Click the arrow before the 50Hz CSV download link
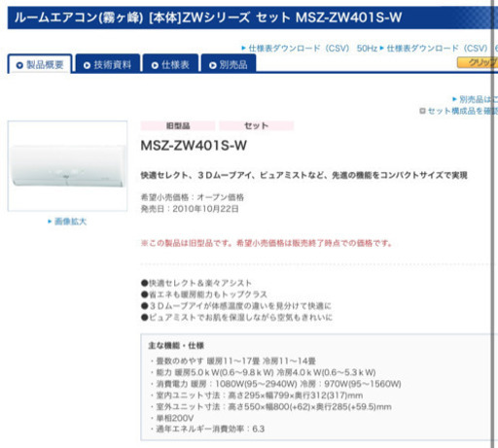498x448 pixels. pyautogui.click(x=244, y=49)
